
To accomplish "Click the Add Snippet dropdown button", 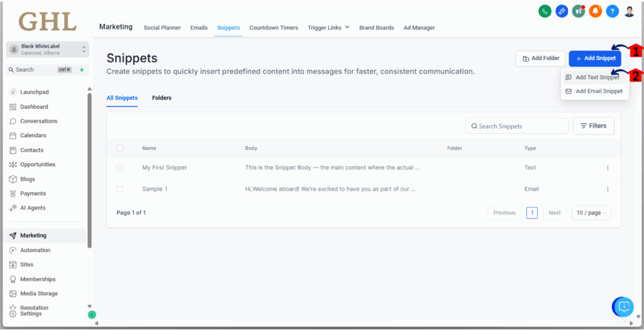I will tap(595, 59).
